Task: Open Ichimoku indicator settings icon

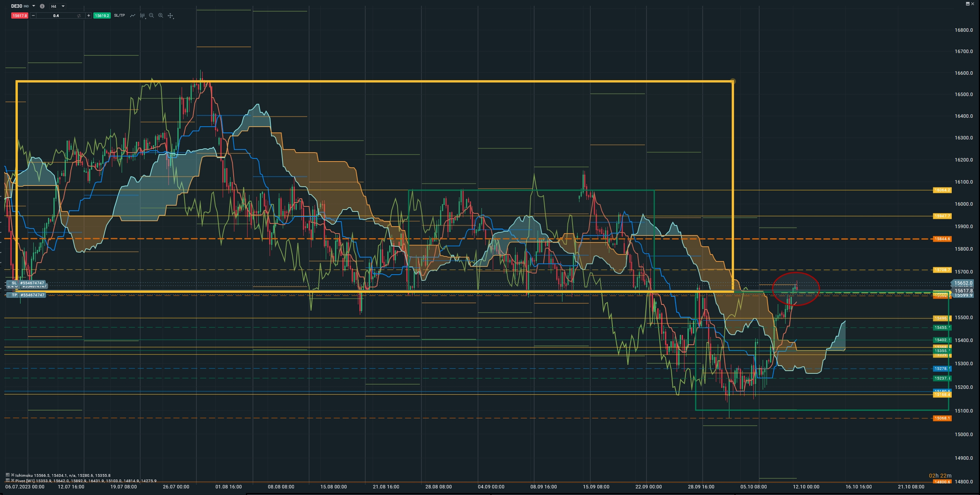Action: [x=7, y=475]
